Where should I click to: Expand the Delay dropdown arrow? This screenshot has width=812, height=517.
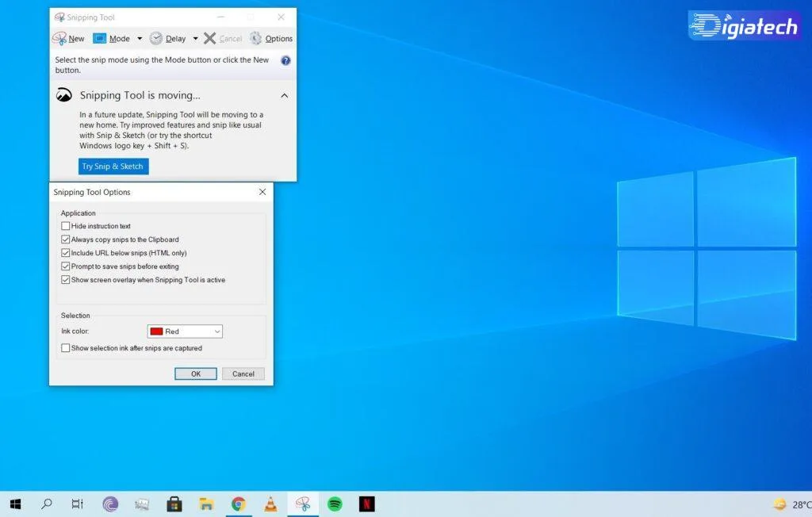coord(195,38)
